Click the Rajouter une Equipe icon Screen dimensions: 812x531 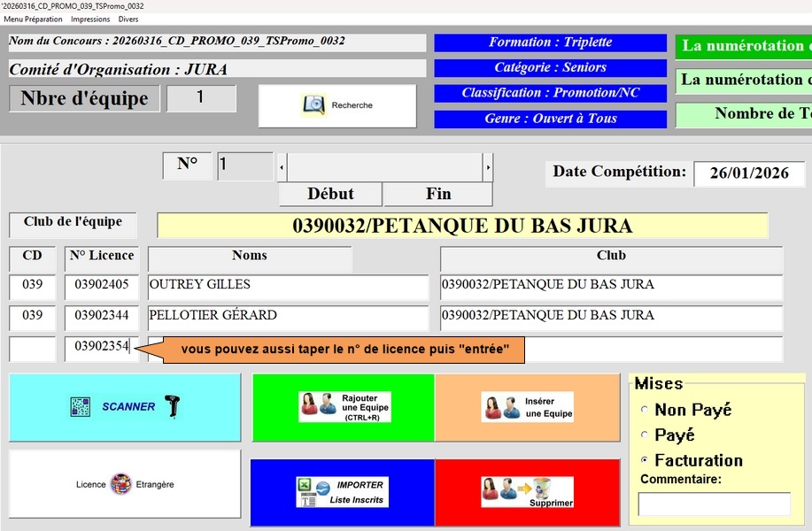[319, 407]
